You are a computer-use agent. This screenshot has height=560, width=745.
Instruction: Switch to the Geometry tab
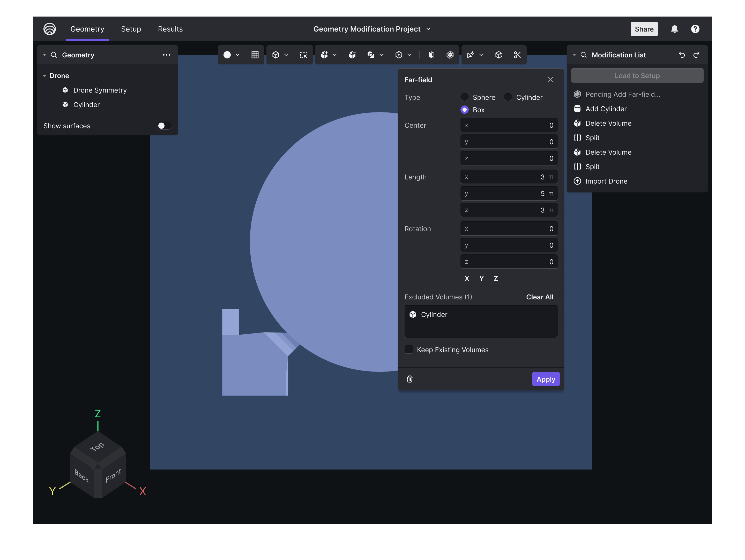(x=87, y=29)
